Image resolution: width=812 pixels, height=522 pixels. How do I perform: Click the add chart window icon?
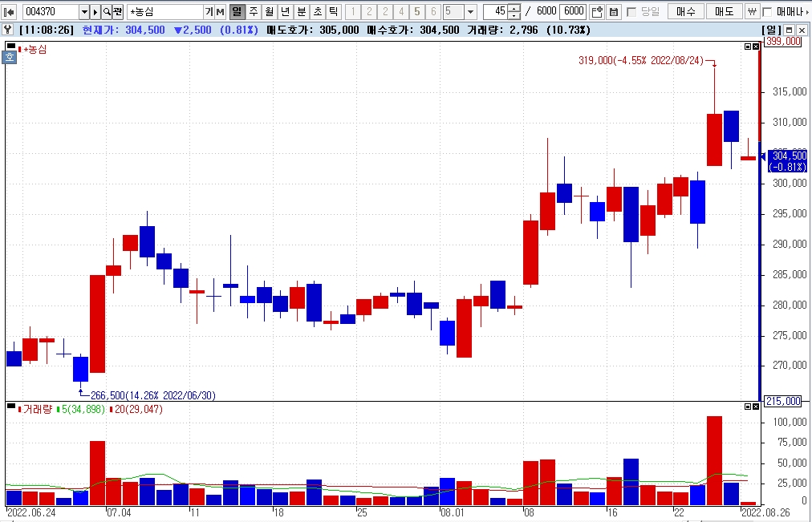(597, 12)
